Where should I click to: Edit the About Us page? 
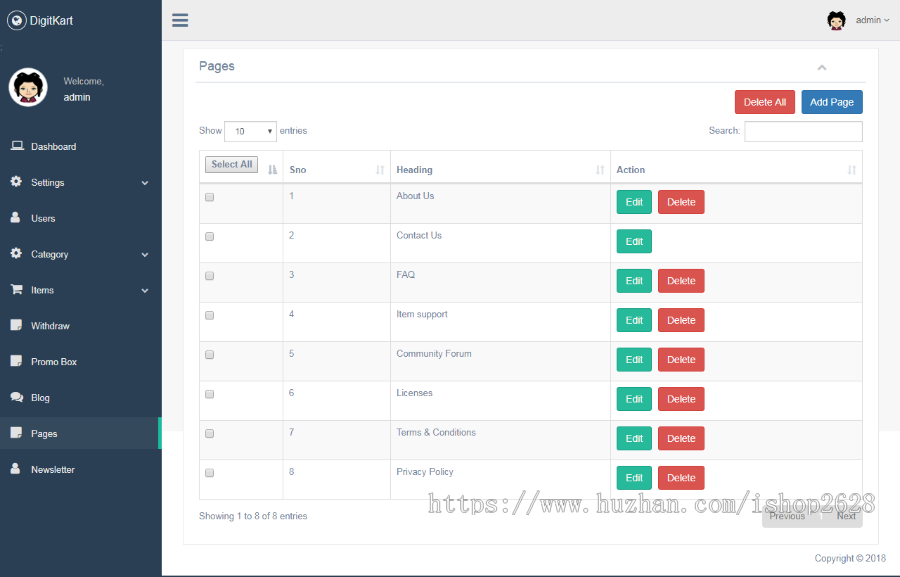[x=634, y=202]
